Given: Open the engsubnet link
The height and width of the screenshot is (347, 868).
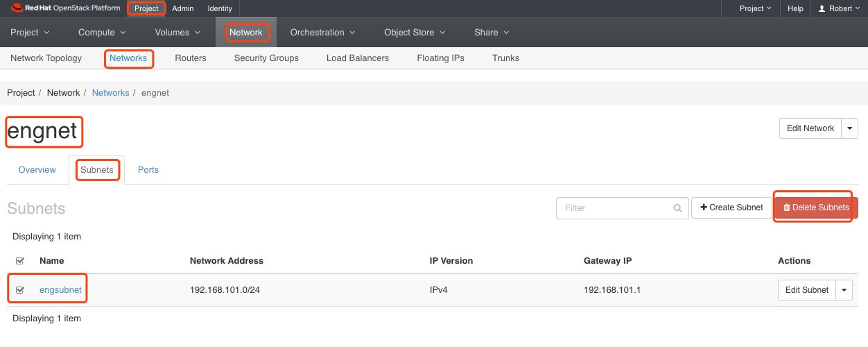Looking at the screenshot, I should (x=60, y=290).
